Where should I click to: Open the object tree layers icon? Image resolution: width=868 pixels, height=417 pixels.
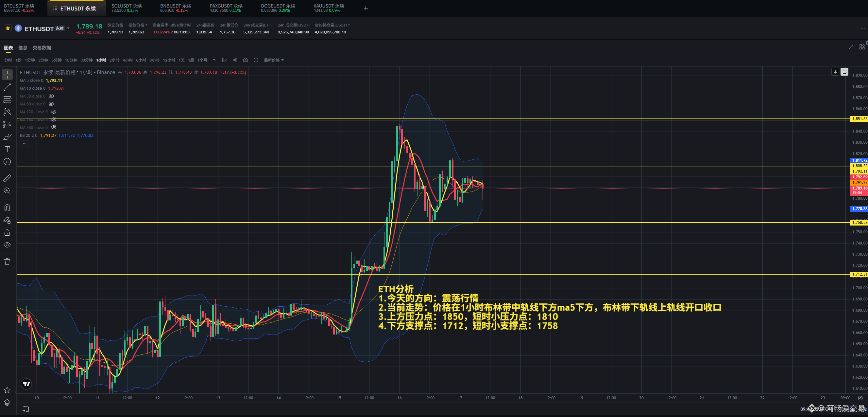coord(7,403)
